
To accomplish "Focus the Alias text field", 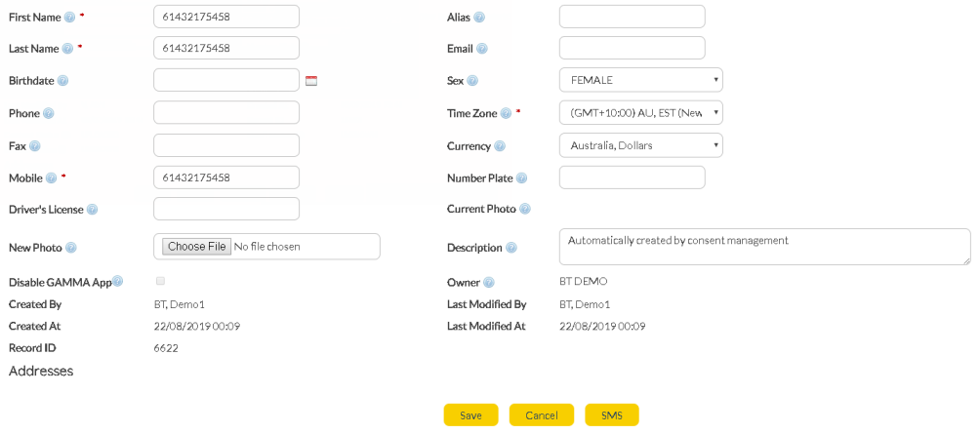I will tap(632, 17).
